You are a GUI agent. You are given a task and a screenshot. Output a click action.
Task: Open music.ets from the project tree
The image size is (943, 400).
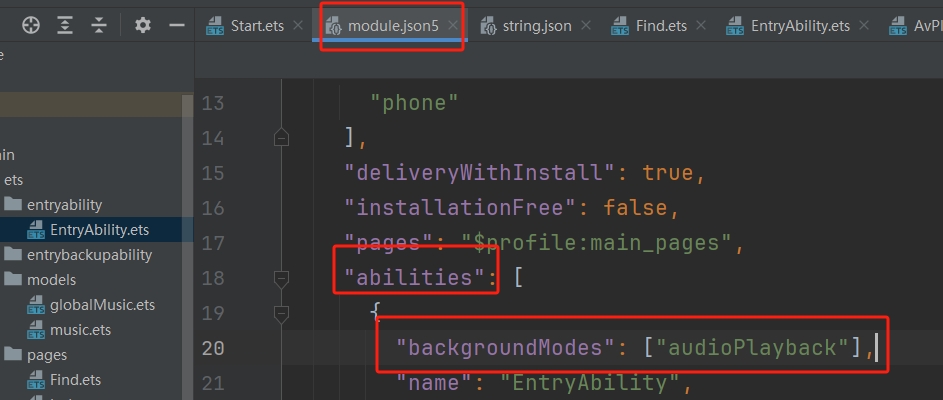(80, 330)
